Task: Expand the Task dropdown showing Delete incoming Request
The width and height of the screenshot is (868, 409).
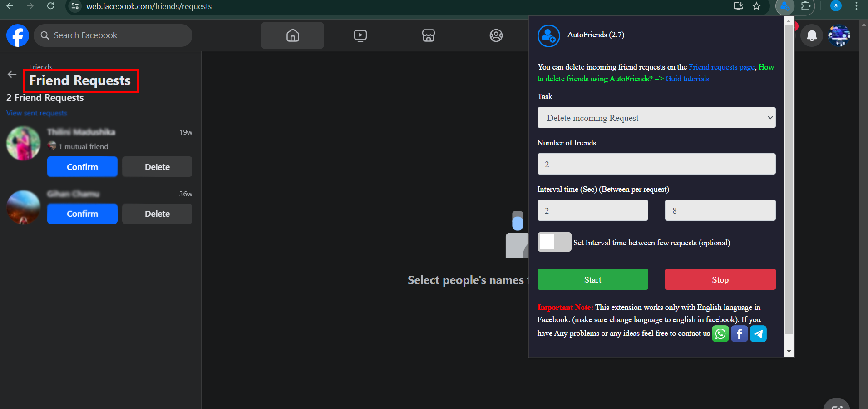Action: [x=656, y=118]
